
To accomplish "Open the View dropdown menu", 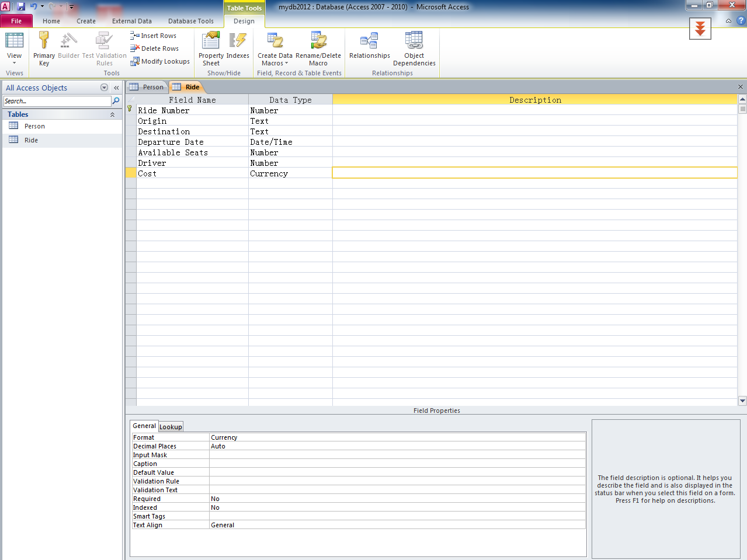I will tap(14, 60).
